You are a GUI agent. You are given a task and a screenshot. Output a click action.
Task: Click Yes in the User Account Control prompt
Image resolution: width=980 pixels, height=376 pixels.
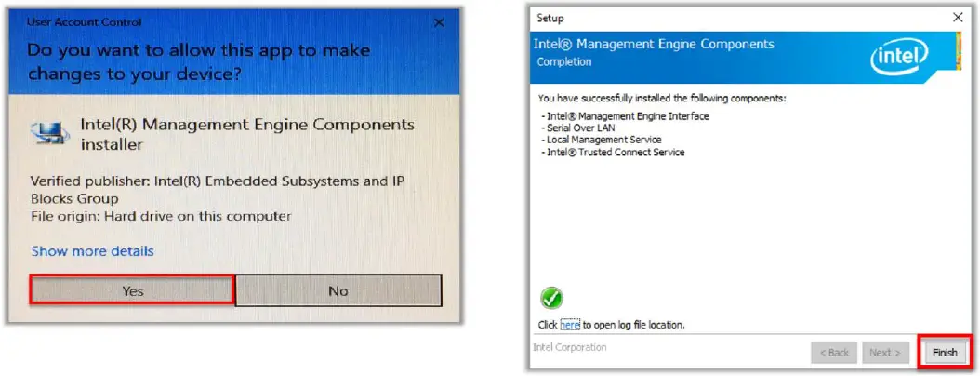pos(132,290)
